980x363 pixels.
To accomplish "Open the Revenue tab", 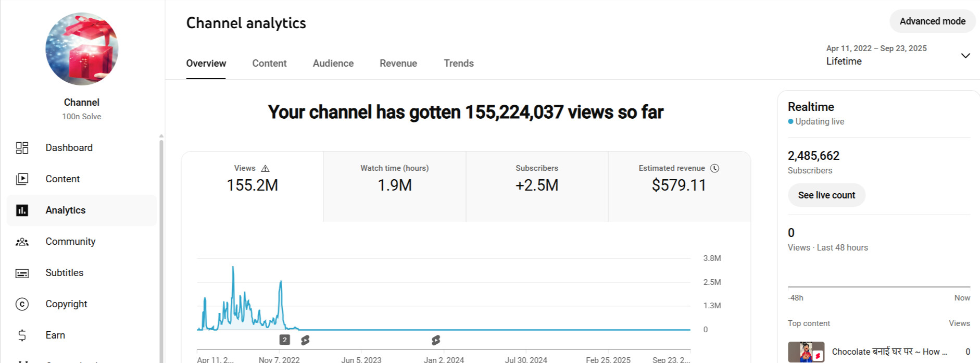I will click(398, 64).
